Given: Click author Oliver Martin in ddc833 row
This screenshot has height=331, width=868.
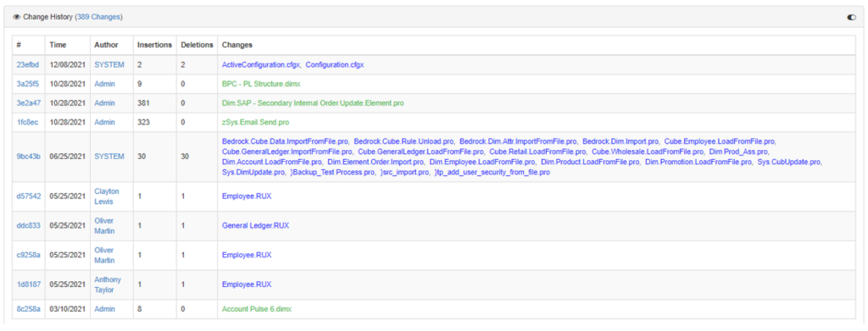Looking at the screenshot, I should tap(104, 225).
